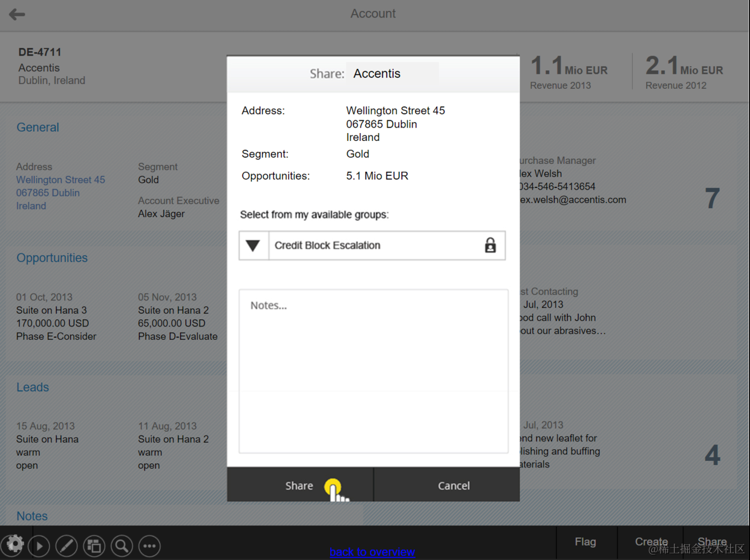Expand the groups dropdown arrow
The width and height of the screenshot is (750, 560).
(x=253, y=246)
